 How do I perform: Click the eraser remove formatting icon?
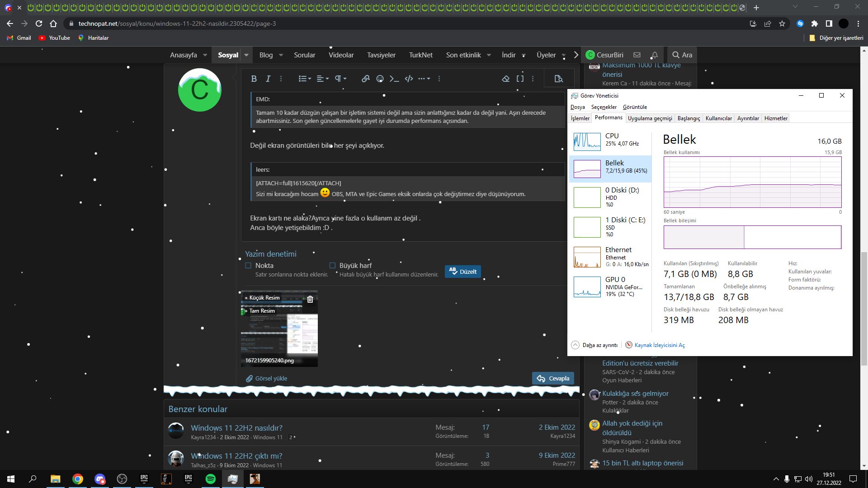(505, 79)
